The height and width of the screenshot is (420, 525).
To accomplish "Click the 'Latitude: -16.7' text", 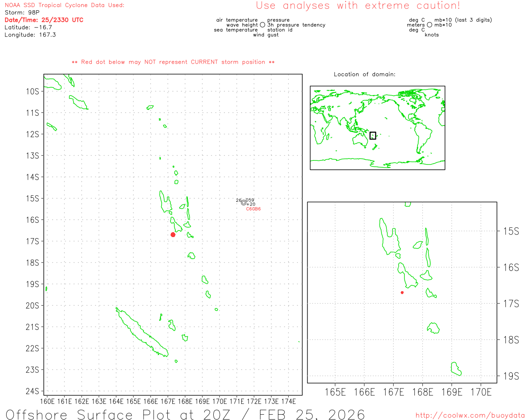I will (28, 27).
